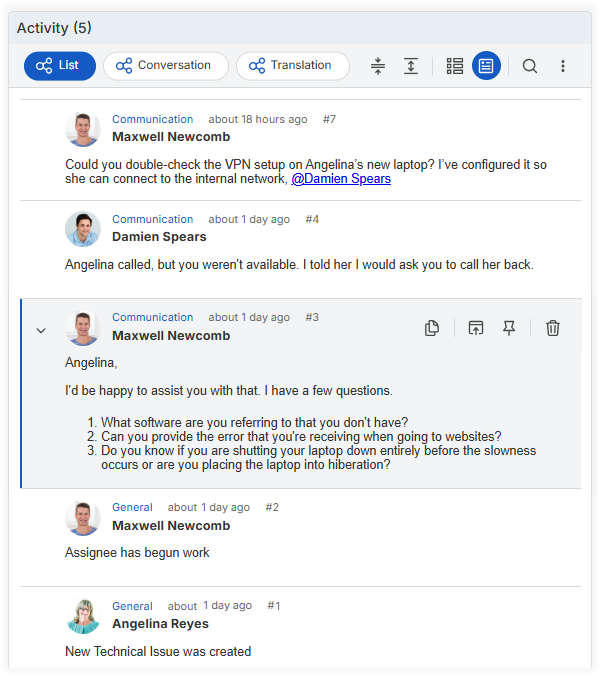The image size is (600, 676).
Task: Click Damien Spears's profile picture
Action: pos(83,229)
